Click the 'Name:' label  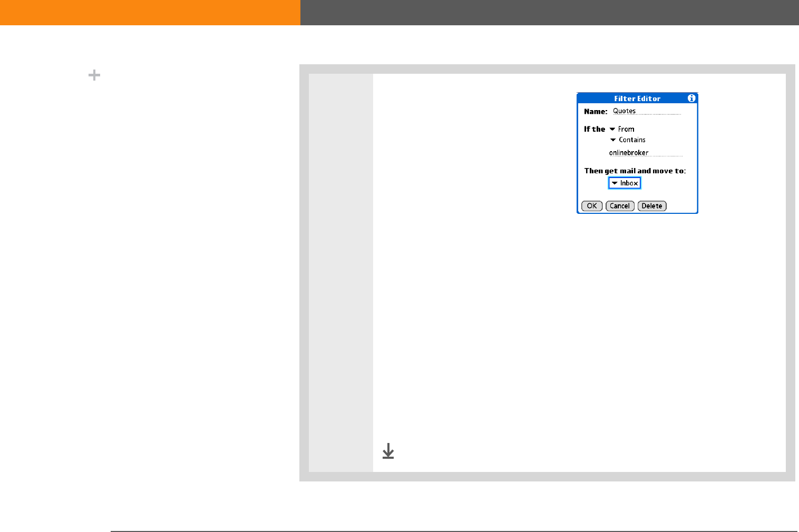(596, 112)
